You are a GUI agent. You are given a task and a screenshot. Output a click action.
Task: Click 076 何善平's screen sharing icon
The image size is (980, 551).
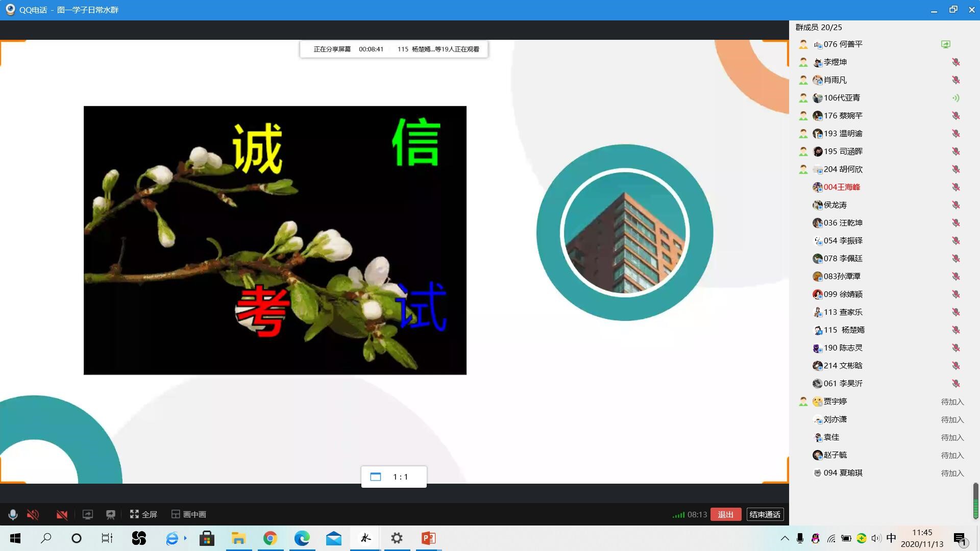946,44
